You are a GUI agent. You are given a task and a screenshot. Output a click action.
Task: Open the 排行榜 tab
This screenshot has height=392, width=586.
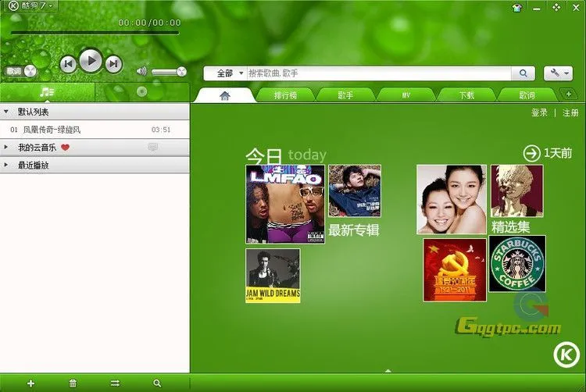click(285, 95)
